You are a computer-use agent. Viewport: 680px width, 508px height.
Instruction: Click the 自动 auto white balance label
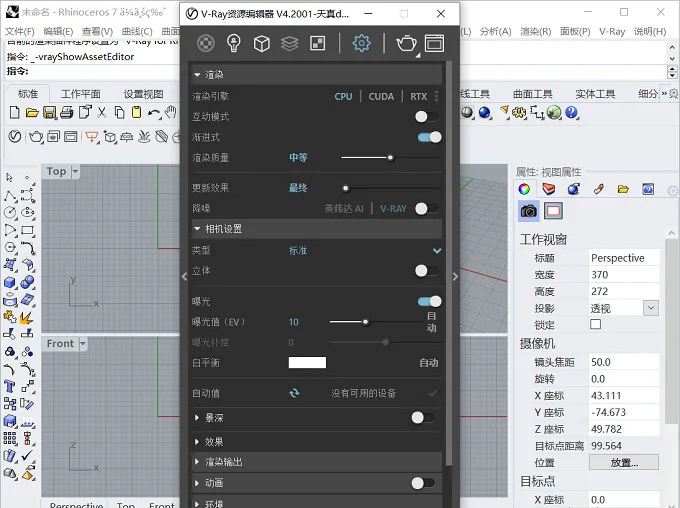coord(428,363)
